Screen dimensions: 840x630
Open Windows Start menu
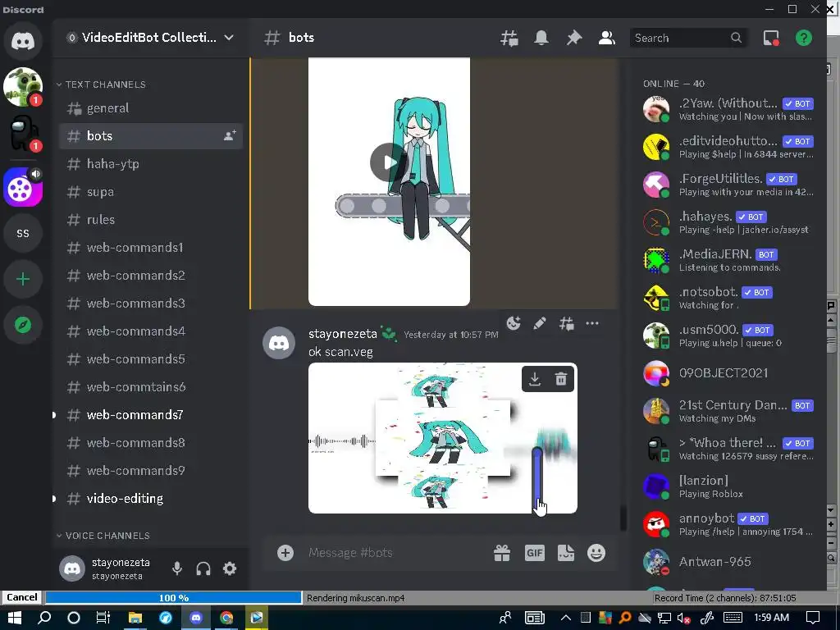pyautogui.click(x=15, y=618)
